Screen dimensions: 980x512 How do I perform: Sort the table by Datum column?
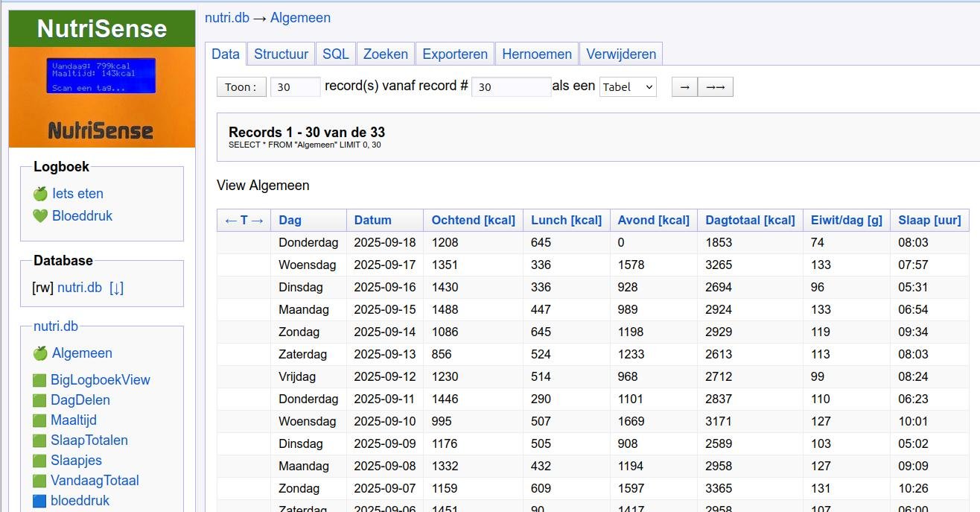pos(372,220)
